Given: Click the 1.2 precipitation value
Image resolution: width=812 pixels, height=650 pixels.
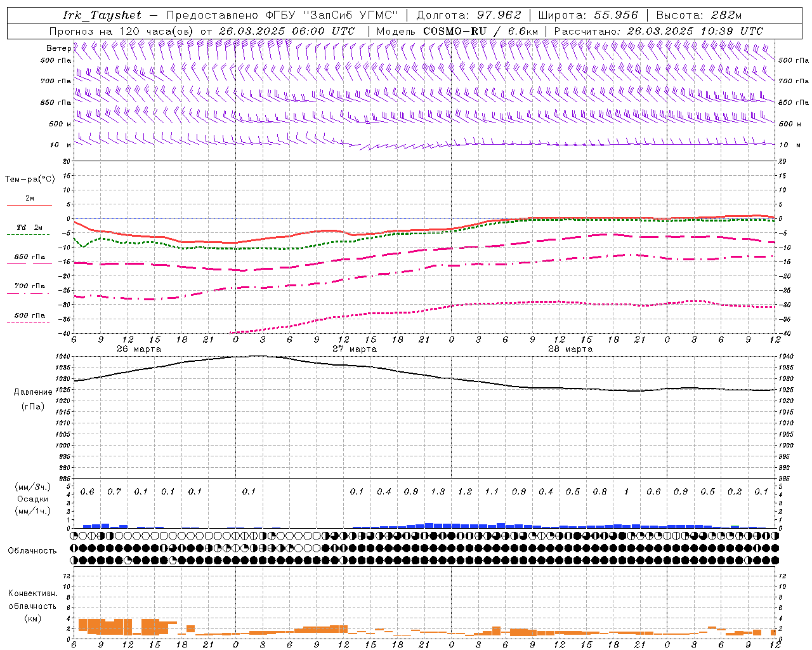Looking at the screenshot, I should (x=465, y=492).
